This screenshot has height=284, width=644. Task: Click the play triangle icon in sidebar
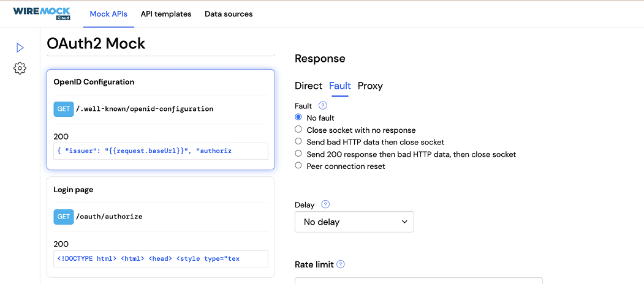(x=20, y=48)
